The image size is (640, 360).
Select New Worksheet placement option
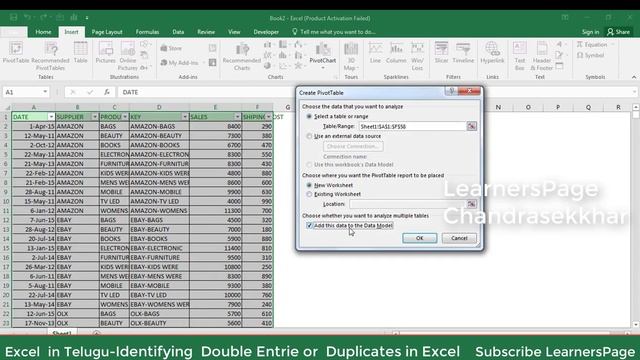(330, 185)
